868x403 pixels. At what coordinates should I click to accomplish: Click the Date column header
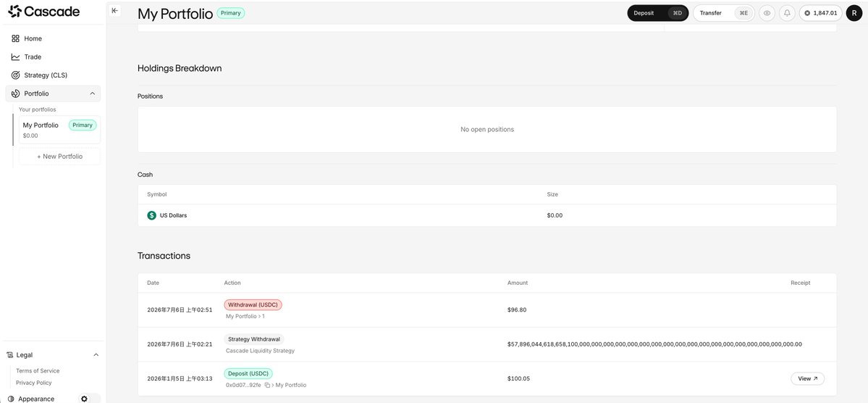153,283
